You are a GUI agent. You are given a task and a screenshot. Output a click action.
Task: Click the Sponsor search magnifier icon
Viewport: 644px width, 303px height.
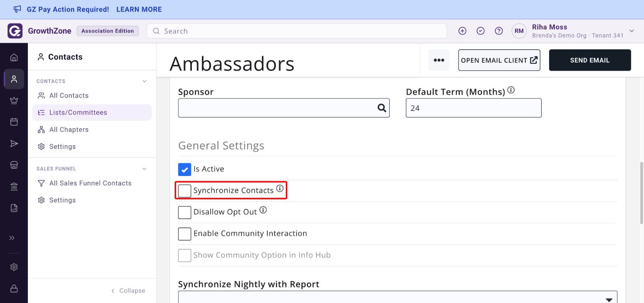click(x=382, y=108)
